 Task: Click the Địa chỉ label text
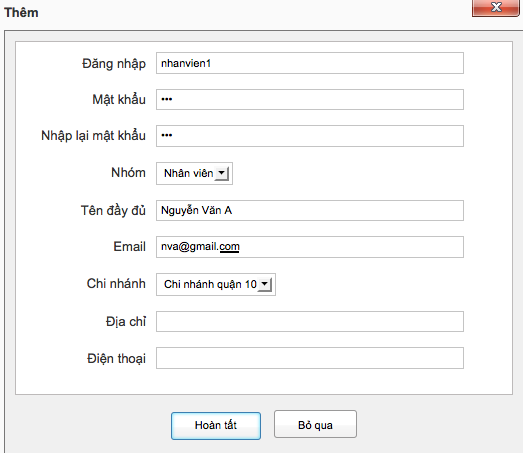pos(126,322)
